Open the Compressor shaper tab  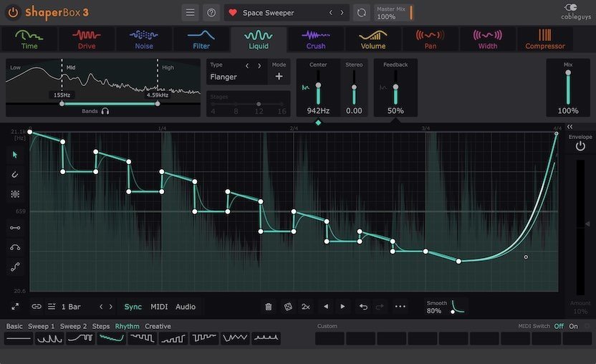point(545,39)
